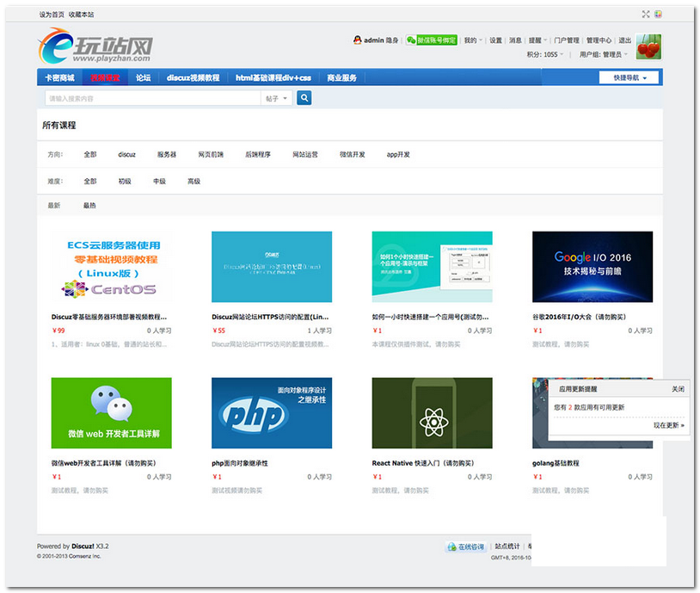700x593 pixels.
Task: Select 全部 in the 方向 filter row
Action: point(90,155)
